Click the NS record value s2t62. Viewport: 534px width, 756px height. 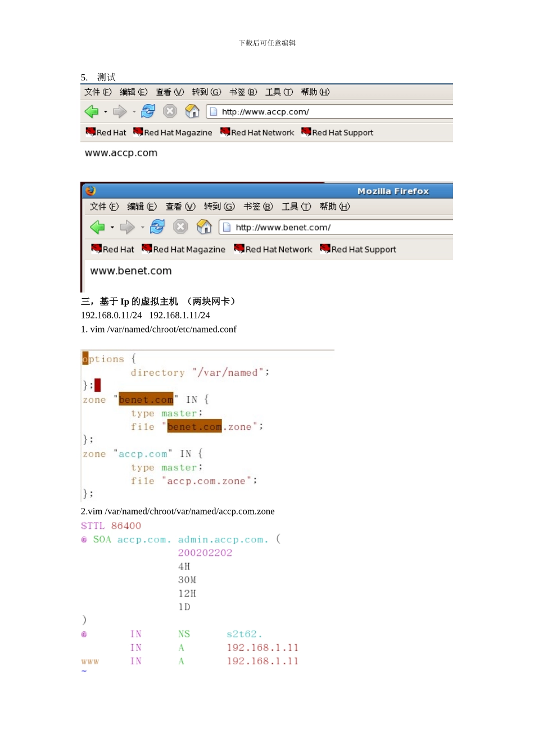tap(245, 634)
